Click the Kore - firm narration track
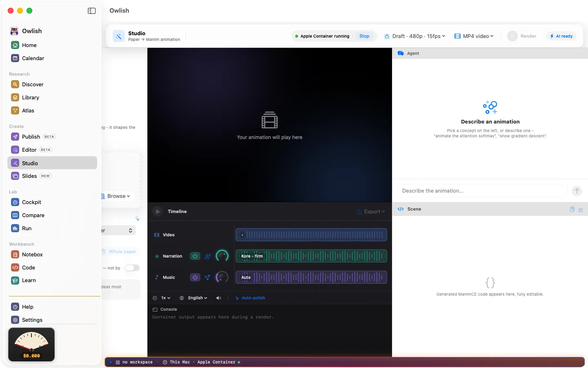 311,256
